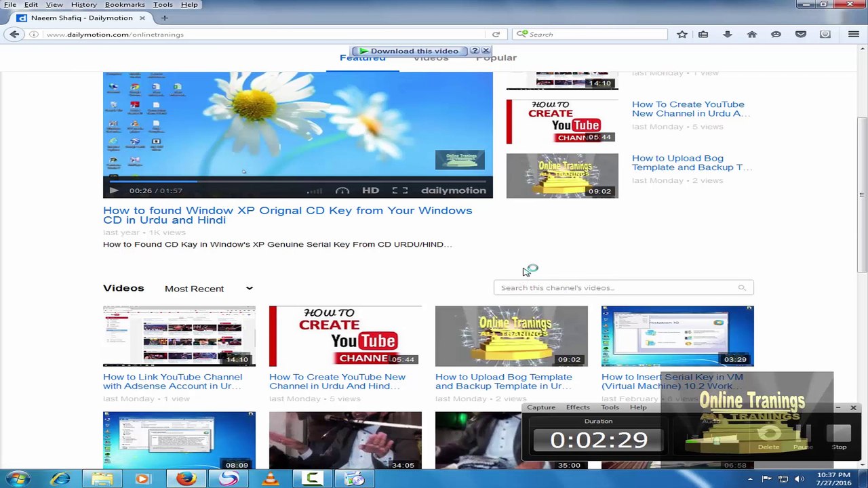Click the headphone icon in the player

pyautogui.click(x=342, y=190)
